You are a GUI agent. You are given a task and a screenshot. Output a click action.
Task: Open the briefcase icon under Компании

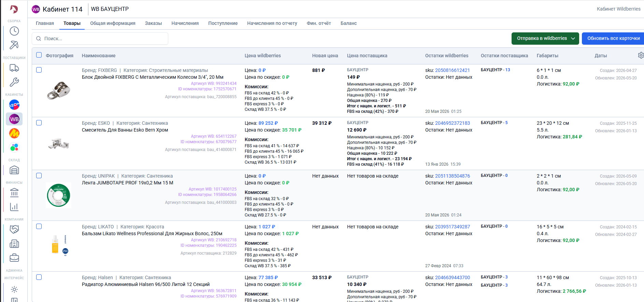coord(14,258)
